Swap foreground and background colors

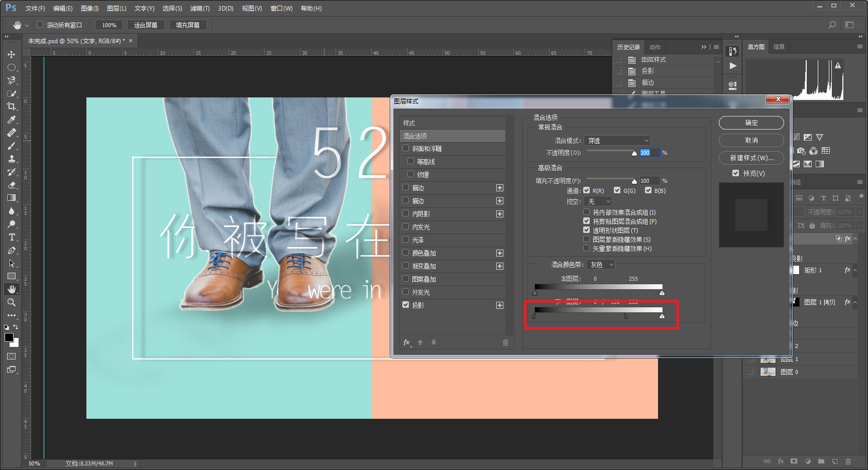click(16, 327)
